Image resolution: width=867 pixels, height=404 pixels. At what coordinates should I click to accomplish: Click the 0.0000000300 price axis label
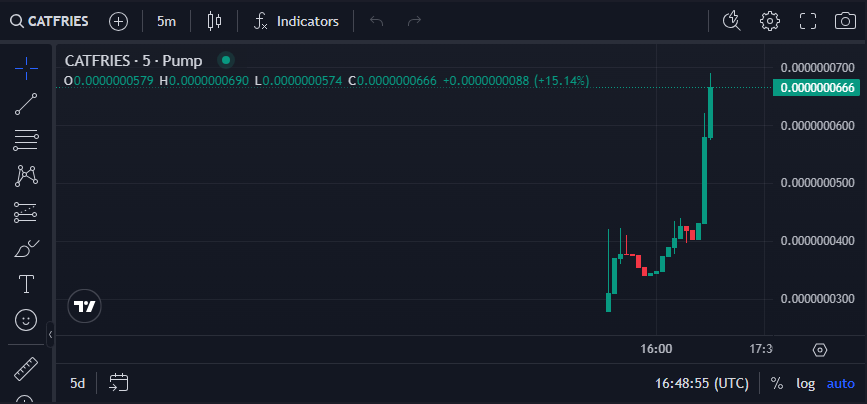click(x=817, y=299)
